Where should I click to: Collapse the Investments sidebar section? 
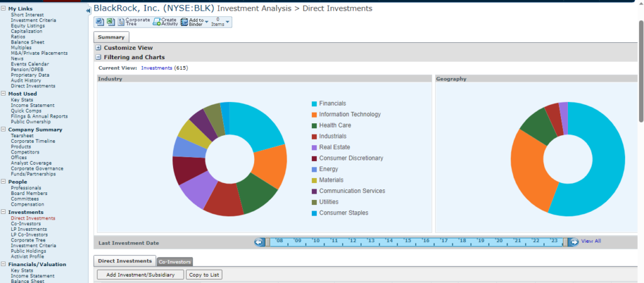(x=4, y=212)
